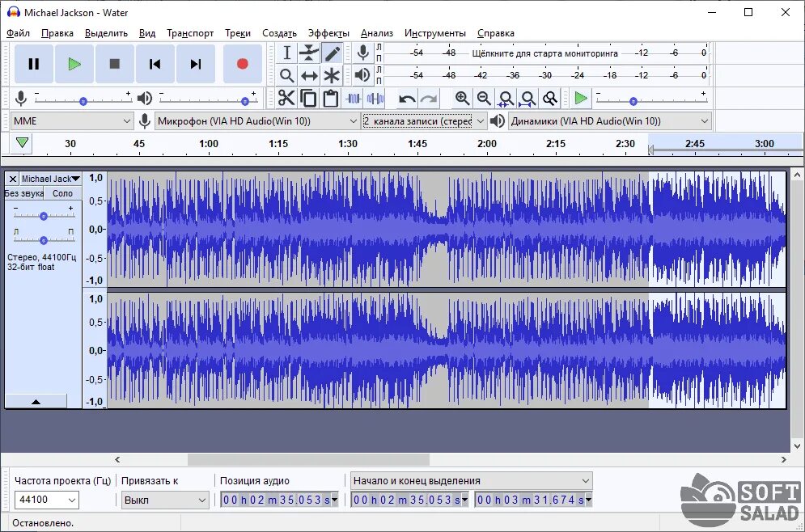Click the playback volume slider handle
This screenshot has height=532, width=805.
tap(245, 101)
